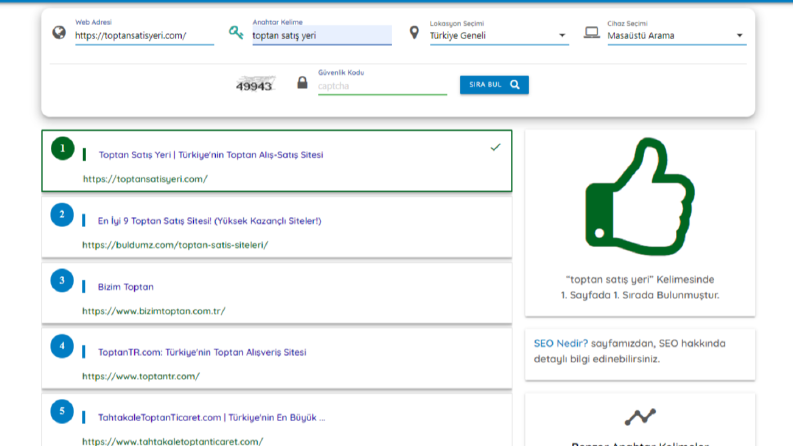The height and width of the screenshot is (446, 793).
Task: Click the number 1 rank badge
Action: [x=63, y=149]
